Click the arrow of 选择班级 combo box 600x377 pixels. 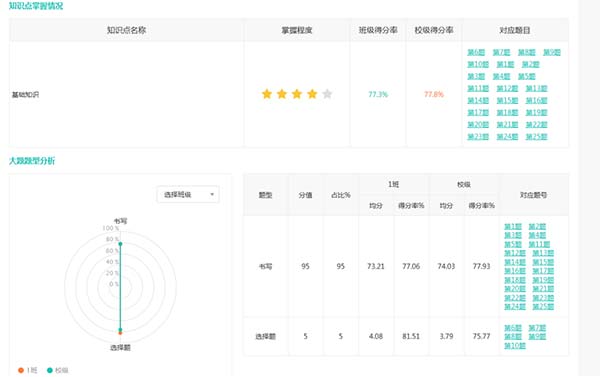coord(212,194)
